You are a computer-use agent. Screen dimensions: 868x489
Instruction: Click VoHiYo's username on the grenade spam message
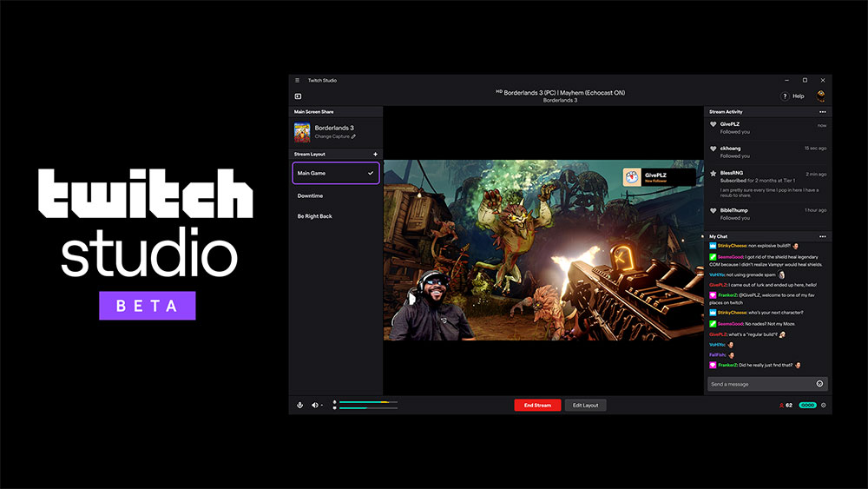click(717, 274)
